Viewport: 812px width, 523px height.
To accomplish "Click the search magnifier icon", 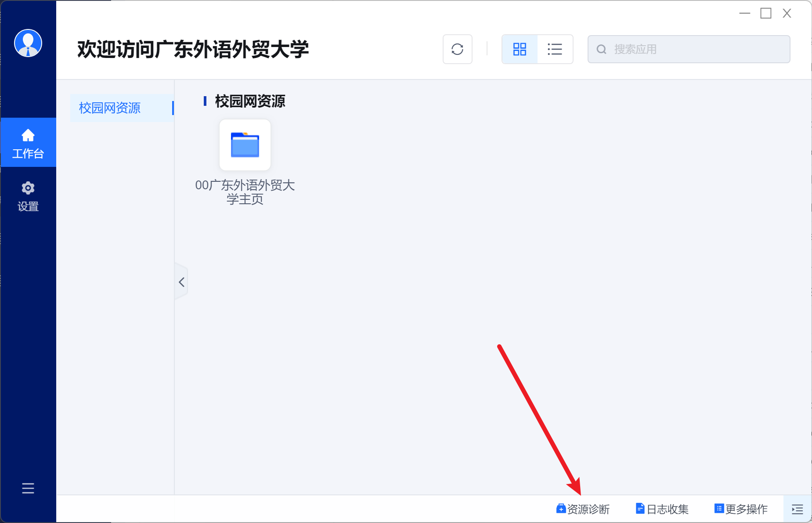I will pos(601,49).
